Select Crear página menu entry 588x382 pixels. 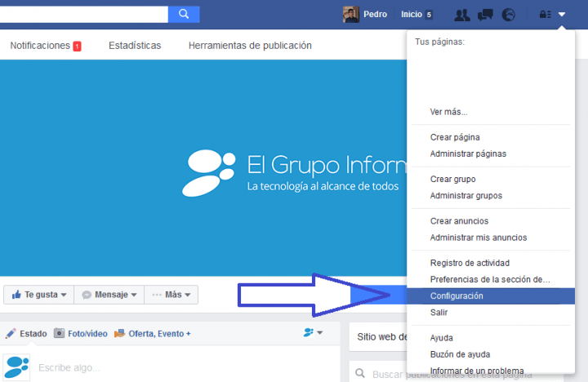[x=455, y=137]
